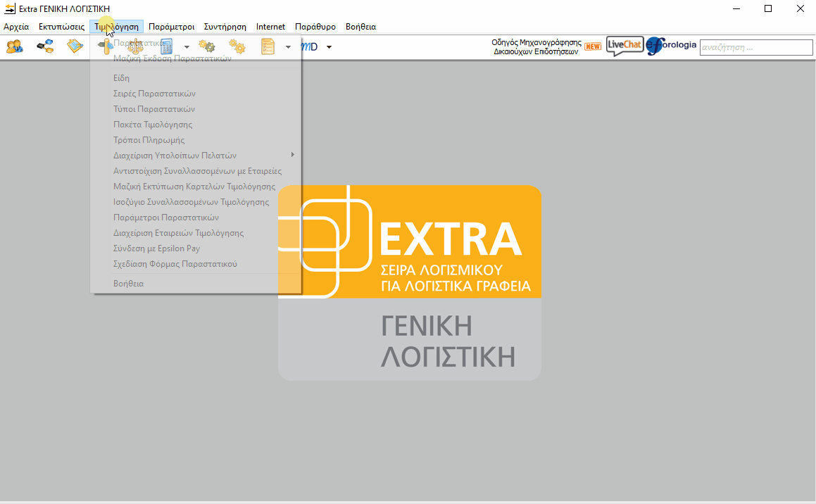
Task: Choose Σειρές Παραστατικών menu entry
Action: coord(154,94)
